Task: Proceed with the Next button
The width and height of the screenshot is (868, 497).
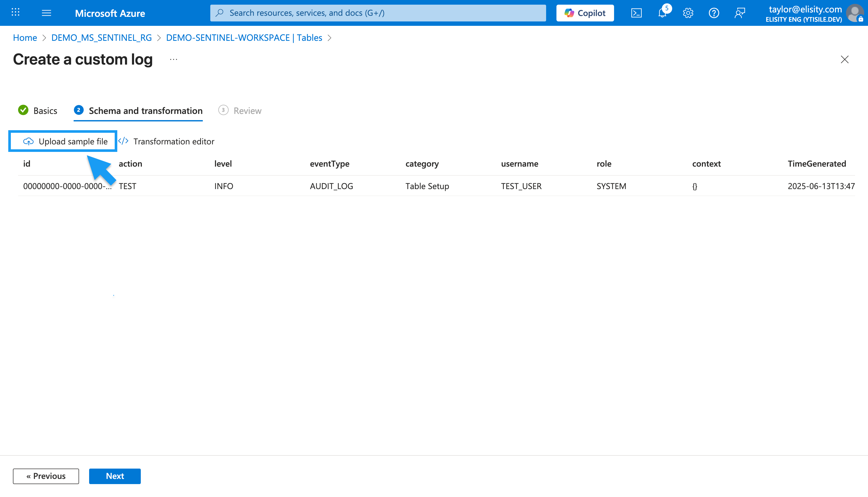Action: tap(115, 476)
